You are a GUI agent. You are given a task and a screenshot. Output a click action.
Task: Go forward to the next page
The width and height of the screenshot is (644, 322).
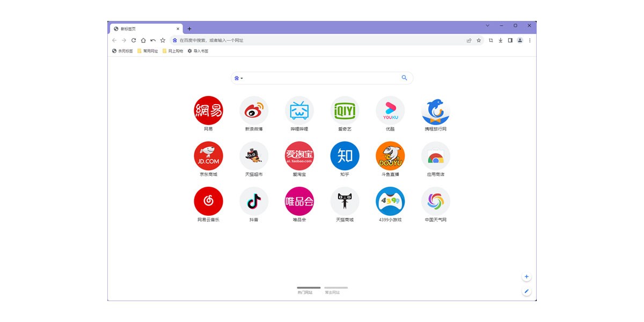124,40
